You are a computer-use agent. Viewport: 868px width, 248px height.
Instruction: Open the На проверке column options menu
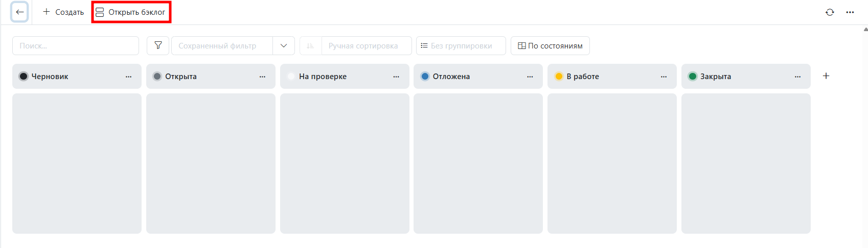[396, 77]
